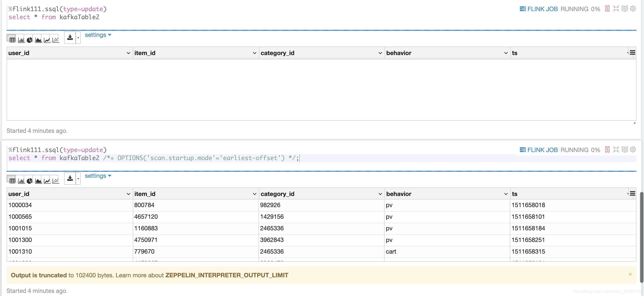Viewport: 644px width, 296px height.
Task: Open category_id column menu in first table
Action: click(380, 53)
